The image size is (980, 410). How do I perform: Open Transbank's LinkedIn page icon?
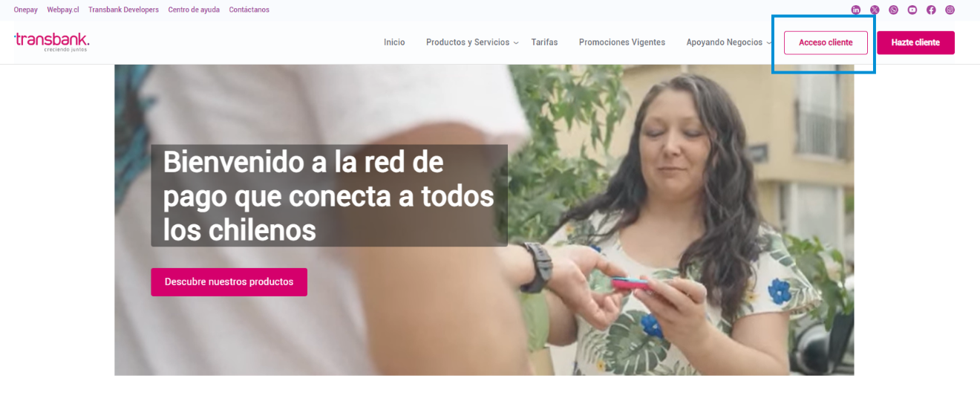coord(856,10)
